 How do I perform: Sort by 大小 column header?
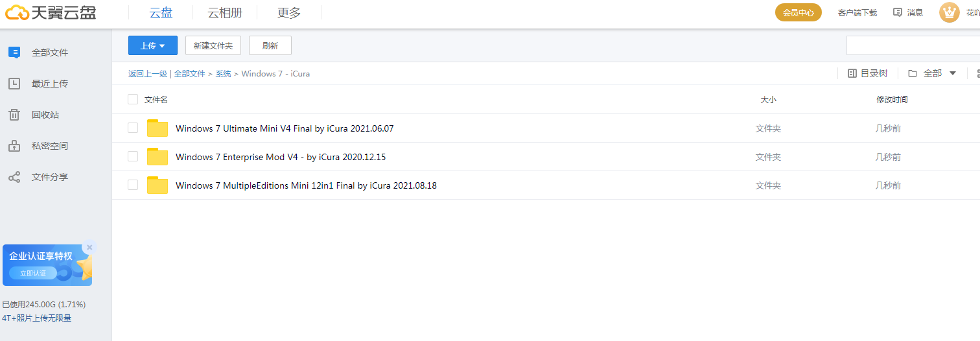pos(768,100)
